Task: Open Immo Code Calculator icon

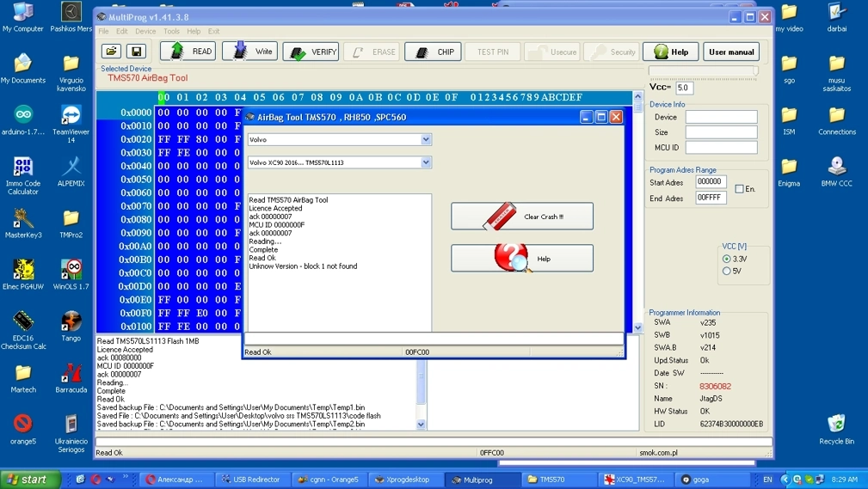Action: pyautogui.click(x=22, y=175)
